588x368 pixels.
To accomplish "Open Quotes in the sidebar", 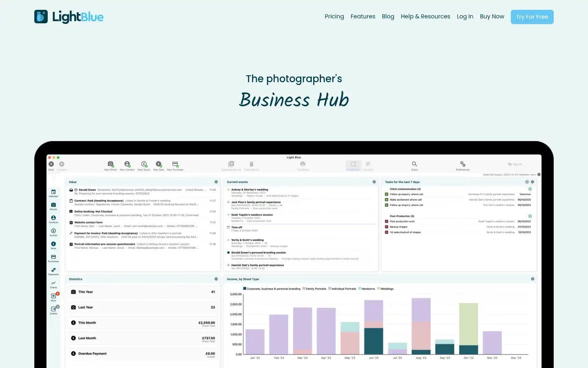I will pyautogui.click(x=53, y=232).
